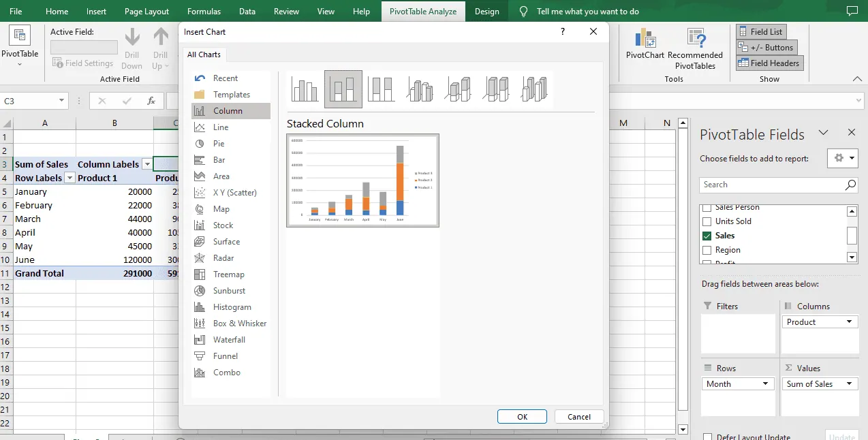Viewport: 868px width, 440px height.
Task: Choose Line chart category
Action: 231,127
